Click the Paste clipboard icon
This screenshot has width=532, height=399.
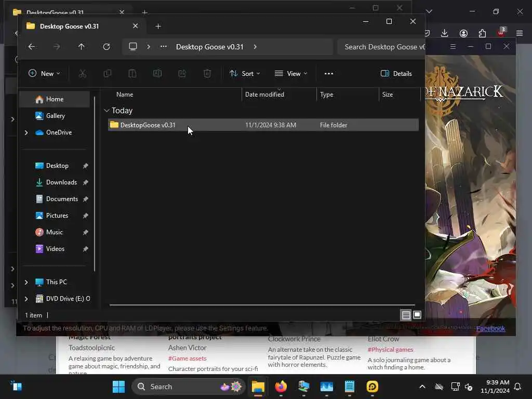(132, 73)
